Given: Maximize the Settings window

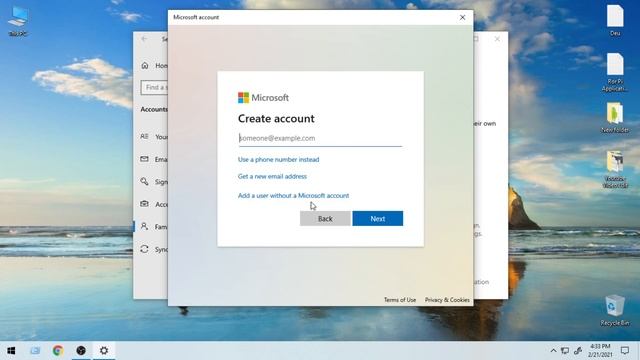Looking at the screenshot, I should [476, 39].
